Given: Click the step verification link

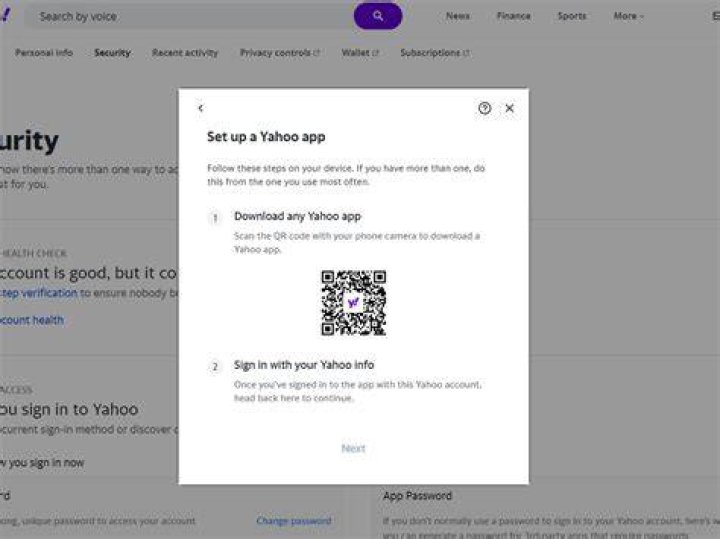Looking at the screenshot, I should pos(39,293).
